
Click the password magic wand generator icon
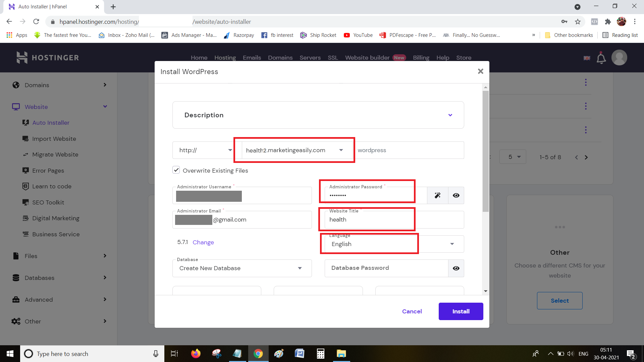point(437,195)
